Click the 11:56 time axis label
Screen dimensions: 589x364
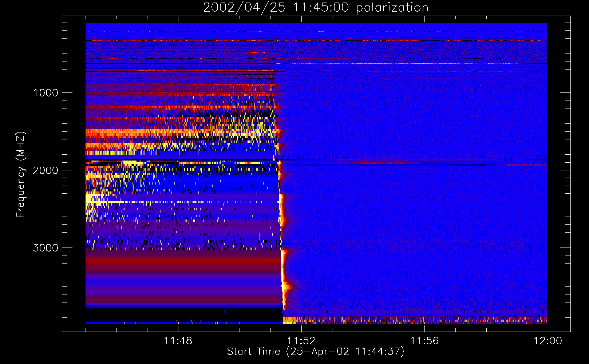(x=424, y=341)
